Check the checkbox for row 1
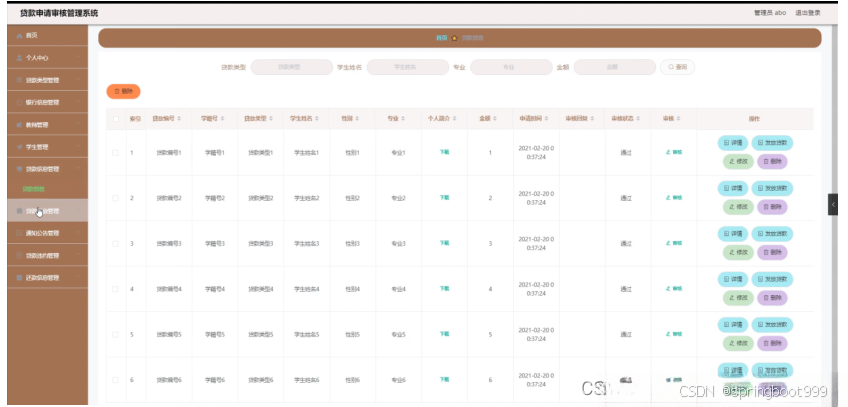The image size is (848, 407). [115, 153]
